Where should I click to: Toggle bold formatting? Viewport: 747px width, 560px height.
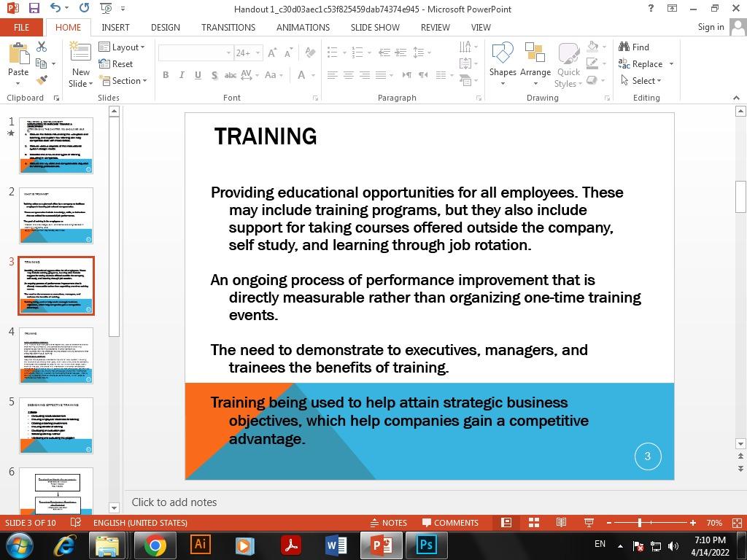point(166,75)
